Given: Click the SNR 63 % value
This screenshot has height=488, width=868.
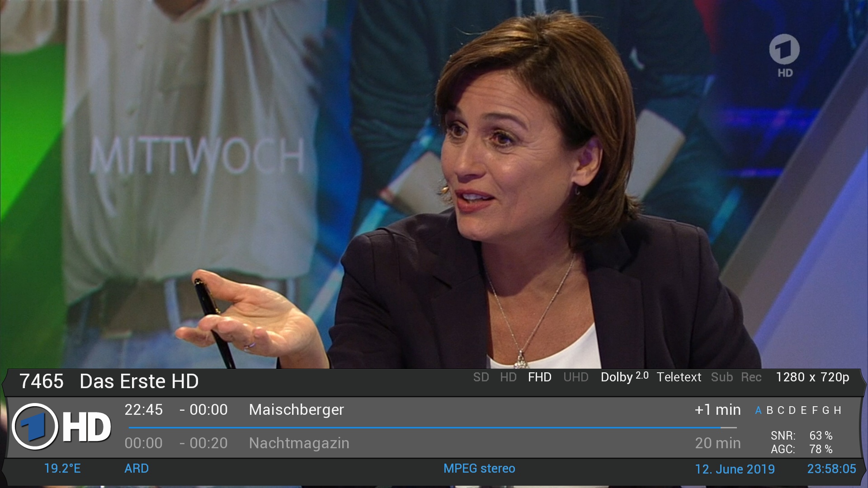Looking at the screenshot, I should click(x=821, y=436).
